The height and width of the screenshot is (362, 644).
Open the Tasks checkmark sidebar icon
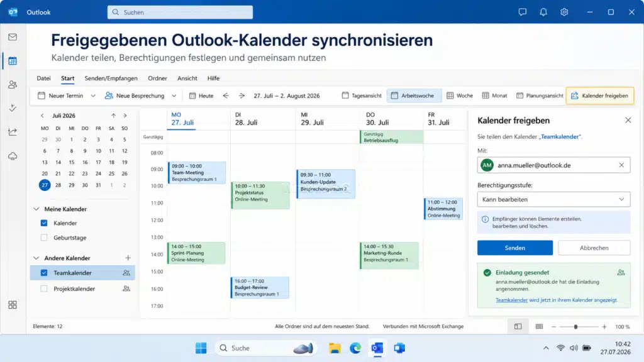pyautogui.click(x=13, y=108)
